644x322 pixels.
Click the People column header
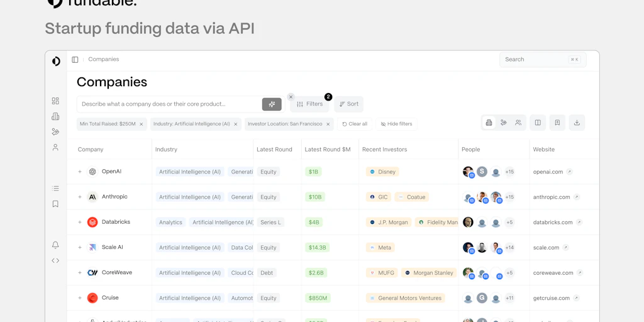470,150
